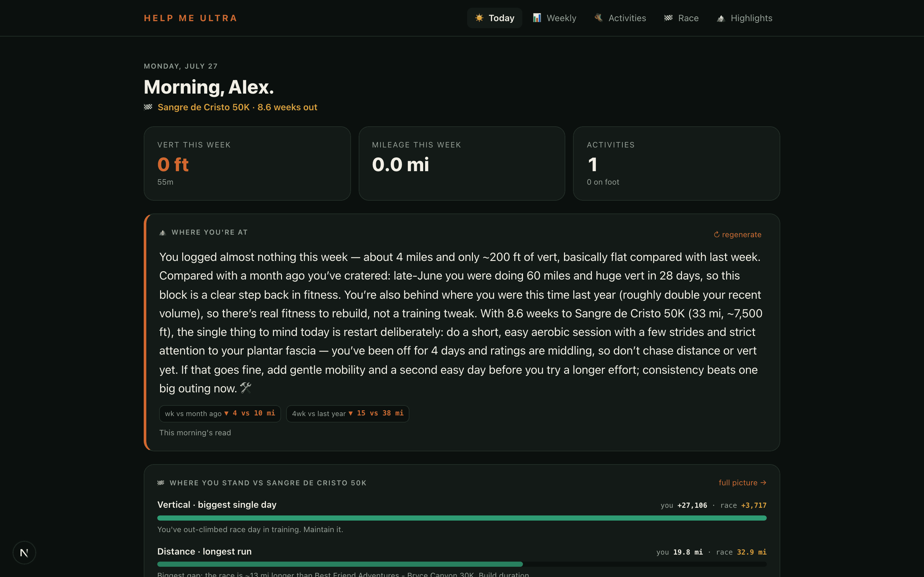The image size is (924, 577).
Task: Click the Distance longest run progress bar
Action: (462, 564)
